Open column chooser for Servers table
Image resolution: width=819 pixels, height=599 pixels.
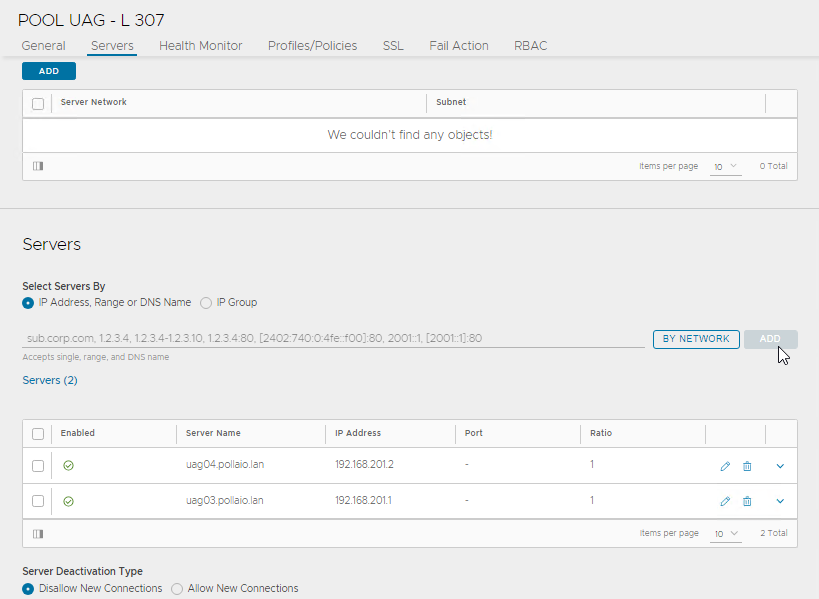click(38, 534)
